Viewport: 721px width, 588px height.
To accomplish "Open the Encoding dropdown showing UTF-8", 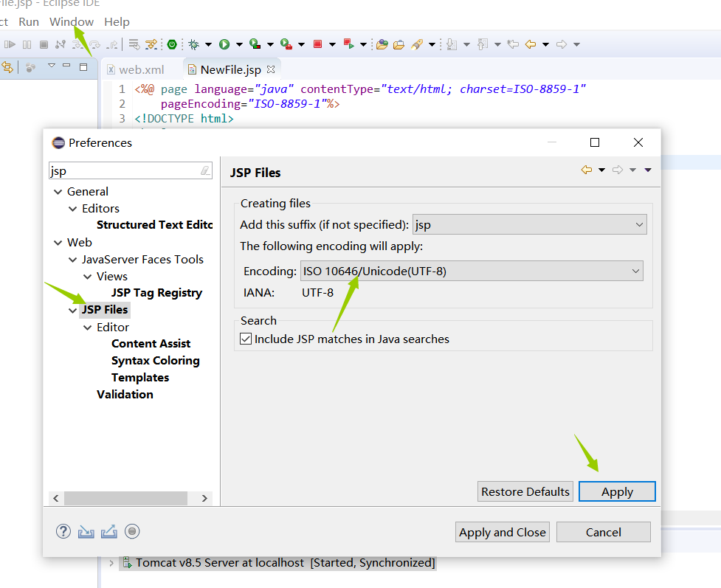I will click(472, 271).
